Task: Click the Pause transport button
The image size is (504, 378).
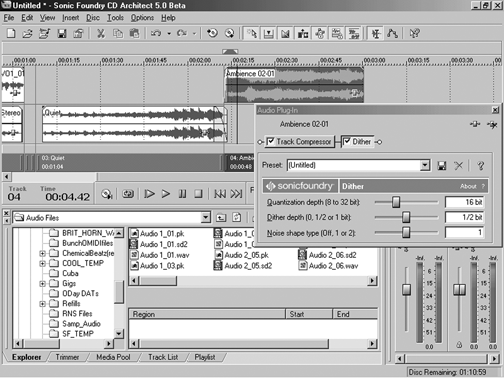Action: click(x=182, y=194)
